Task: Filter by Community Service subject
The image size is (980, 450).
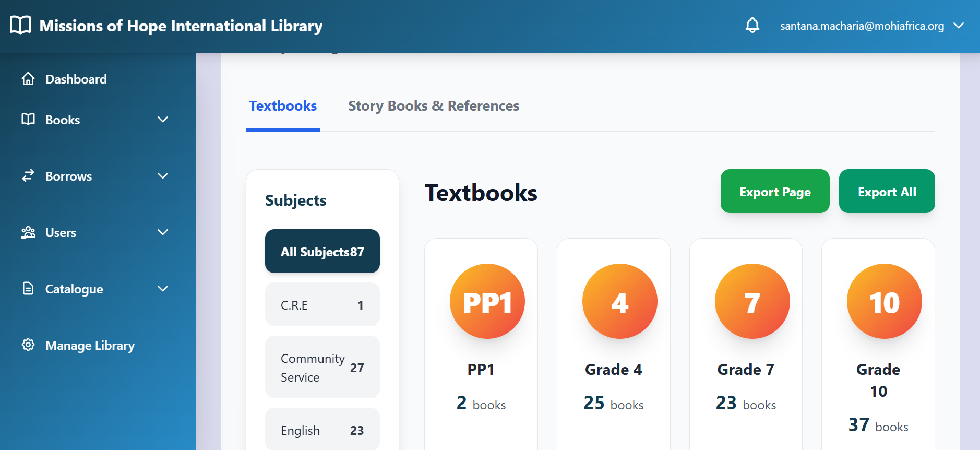Action: click(322, 368)
